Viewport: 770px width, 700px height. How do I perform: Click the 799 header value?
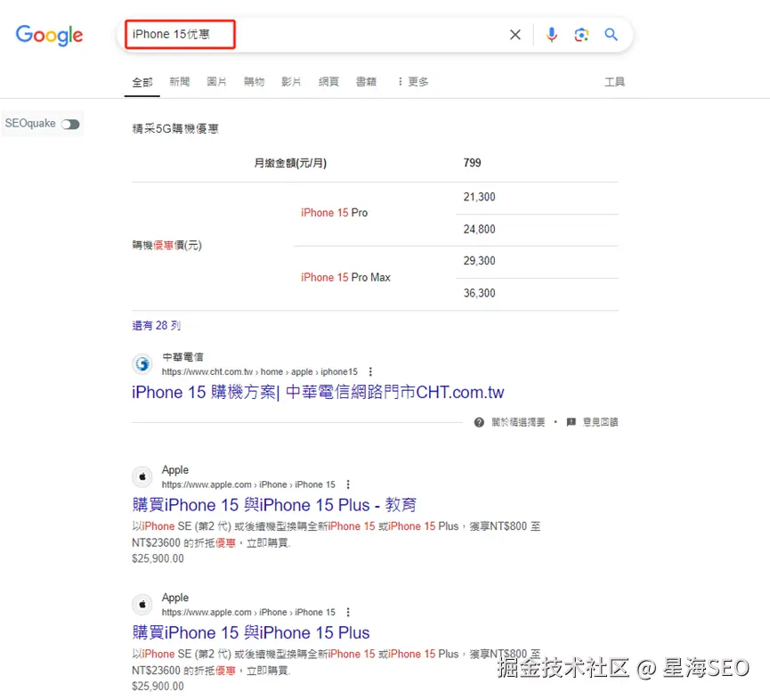tap(472, 163)
